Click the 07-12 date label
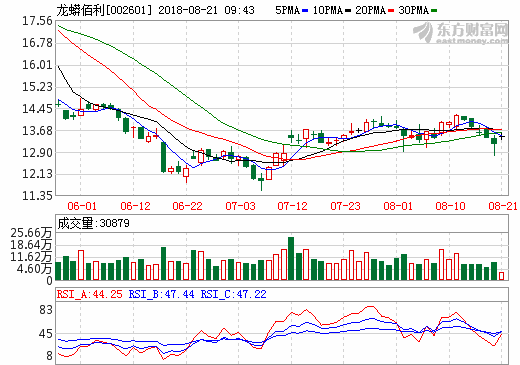 pyautogui.click(x=292, y=206)
